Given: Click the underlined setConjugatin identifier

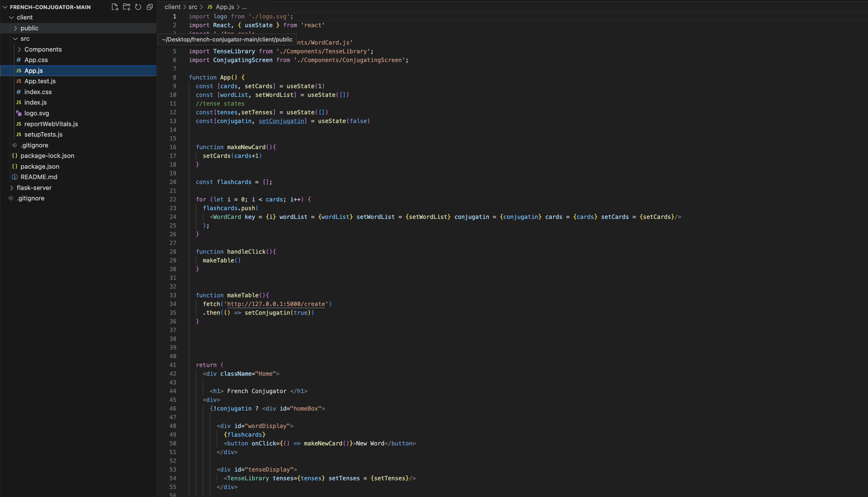Looking at the screenshot, I should (x=281, y=121).
